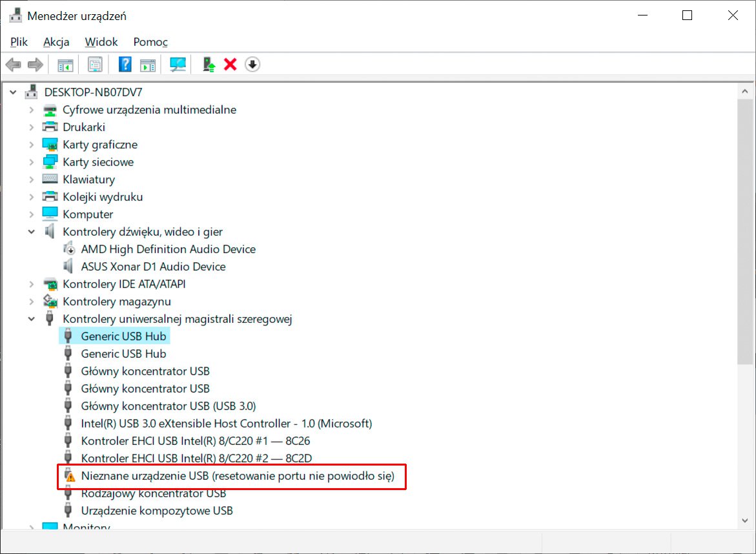This screenshot has width=756, height=554.
Task: Minimize the Menedżer urządzeń window
Action: click(x=642, y=15)
